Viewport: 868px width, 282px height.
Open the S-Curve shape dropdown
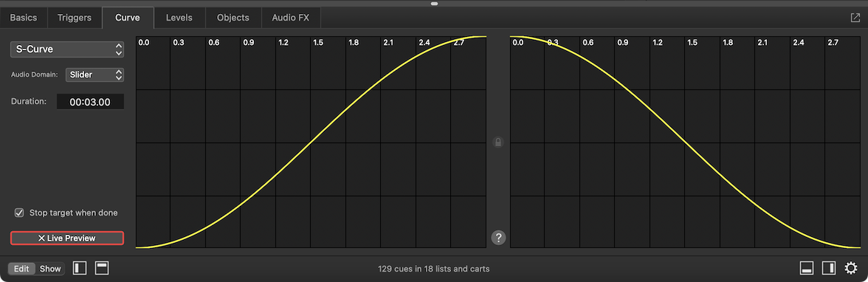point(67,49)
